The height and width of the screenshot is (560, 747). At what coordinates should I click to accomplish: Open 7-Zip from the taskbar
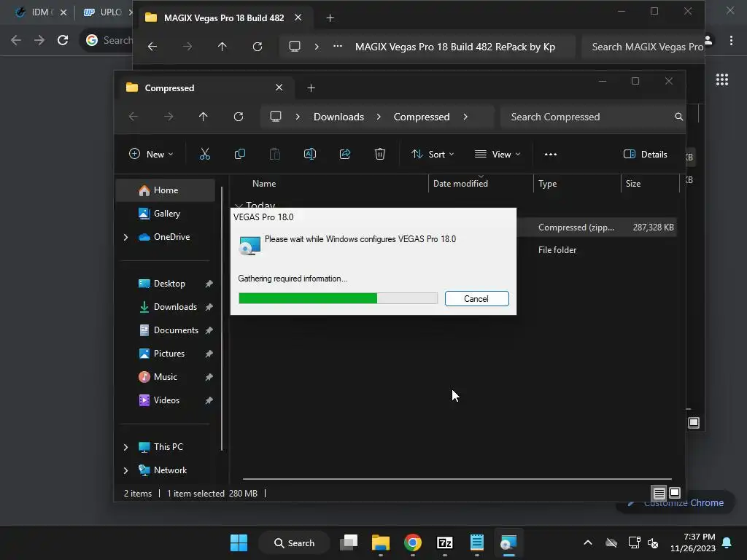pyautogui.click(x=444, y=542)
